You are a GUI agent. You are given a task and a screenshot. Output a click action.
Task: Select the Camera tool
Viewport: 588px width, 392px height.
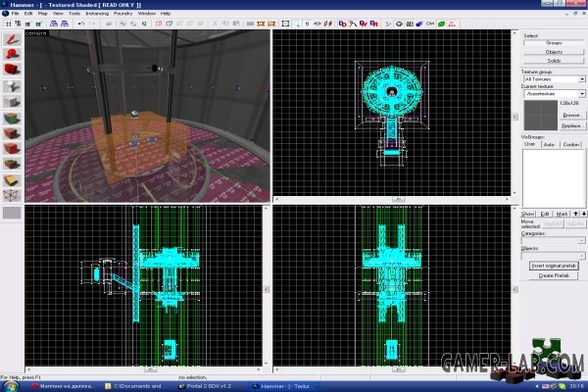[x=12, y=70]
